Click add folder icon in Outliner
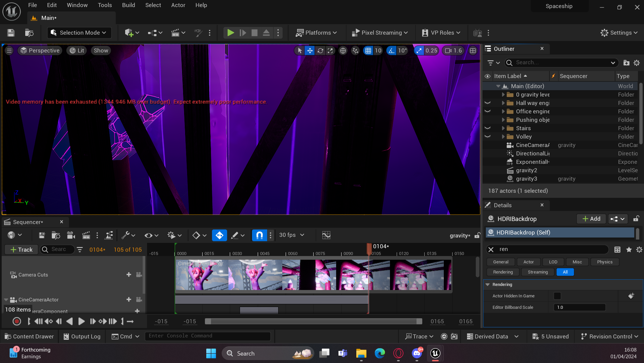 [x=626, y=63]
